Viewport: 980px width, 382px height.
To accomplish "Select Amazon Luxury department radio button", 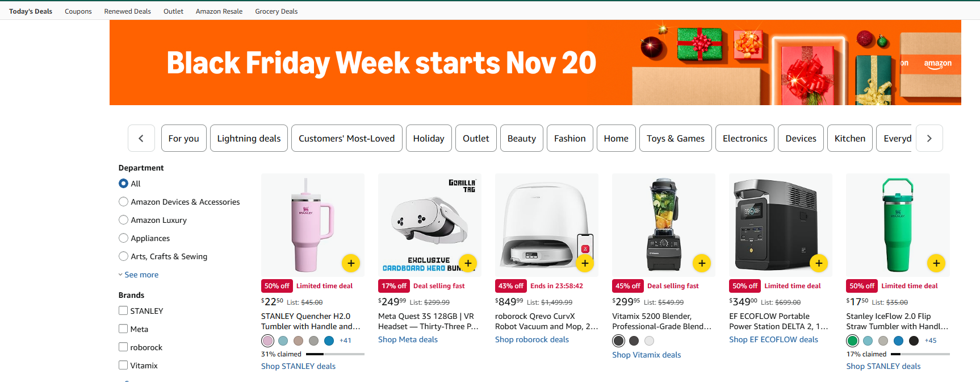I will point(123,220).
